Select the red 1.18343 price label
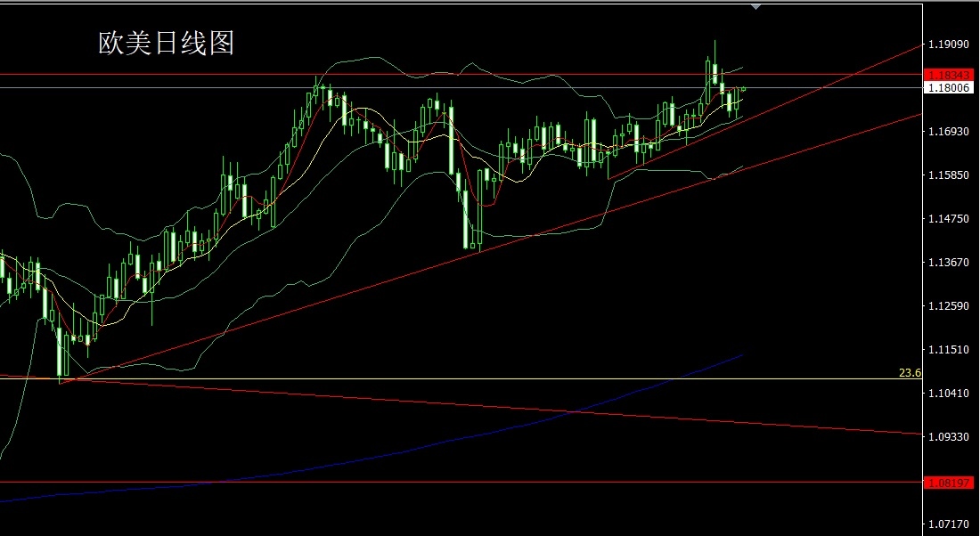This screenshot has width=980, height=536. pyautogui.click(x=949, y=74)
